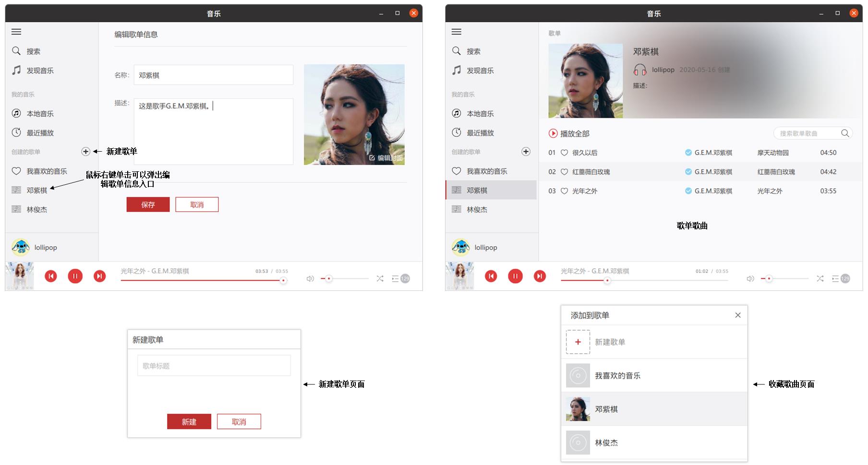The image size is (868, 465).
Task: Like the song 红蔷薇白玫瑰 with its heart
Action: (x=565, y=172)
